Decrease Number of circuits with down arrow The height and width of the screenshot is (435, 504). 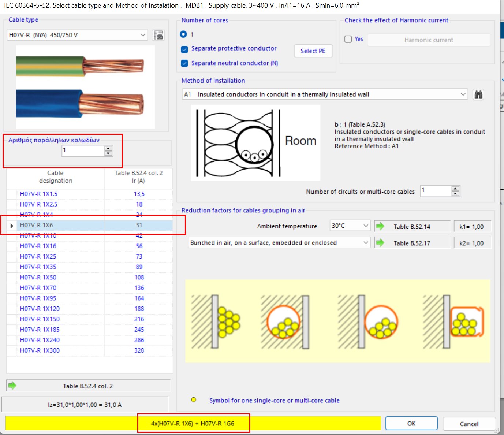[x=455, y=193]
